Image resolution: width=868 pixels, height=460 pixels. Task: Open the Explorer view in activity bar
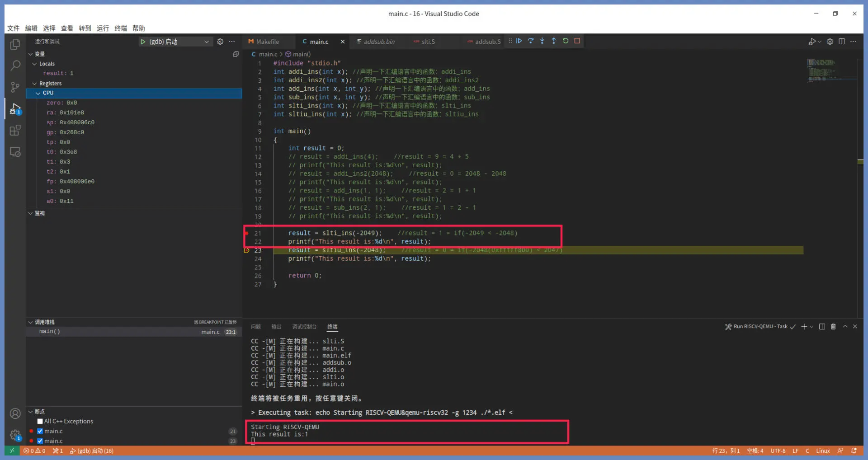click(15, 44)
